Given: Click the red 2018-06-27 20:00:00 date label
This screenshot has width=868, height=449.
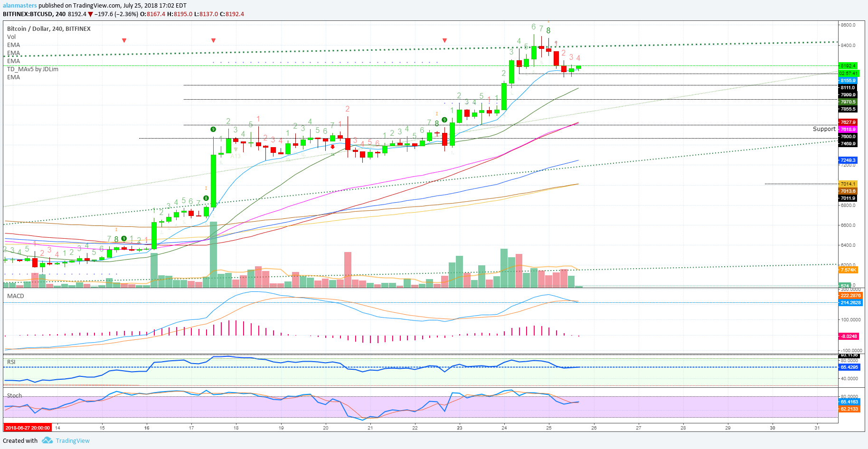Looking at the screenshot, I should (x=28, y=428).
